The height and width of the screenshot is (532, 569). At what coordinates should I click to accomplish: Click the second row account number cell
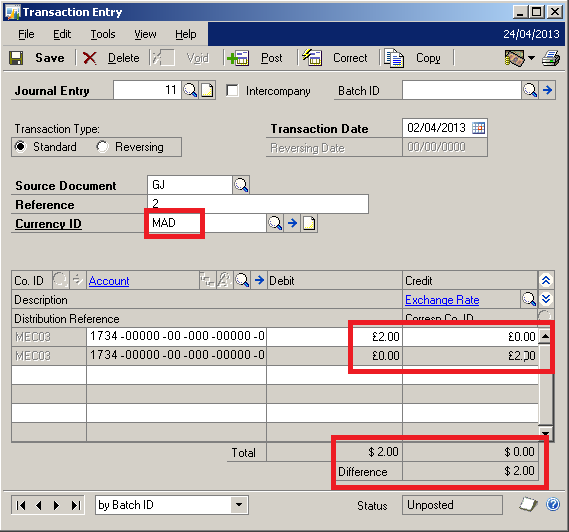point(176,356)
